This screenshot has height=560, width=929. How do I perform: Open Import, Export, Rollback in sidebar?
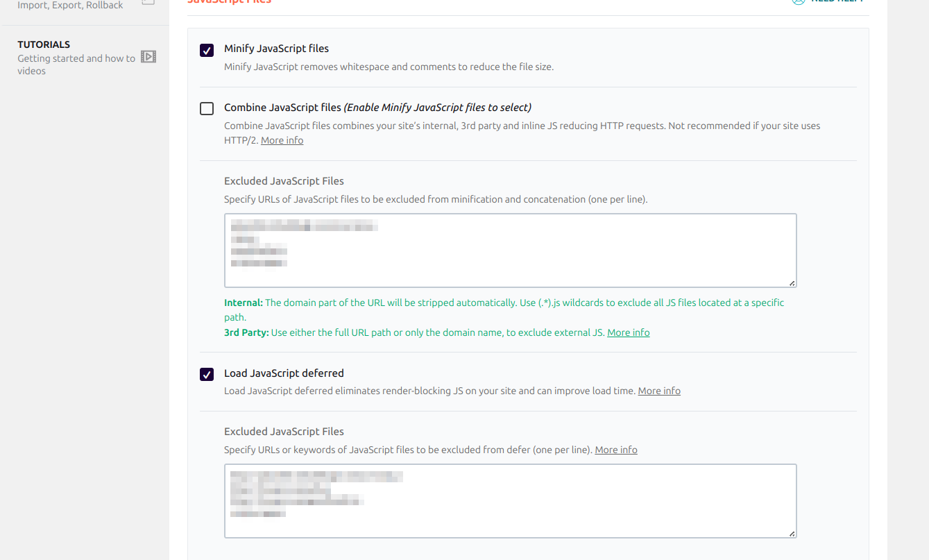pyautogui.click(x=70, y=5)
